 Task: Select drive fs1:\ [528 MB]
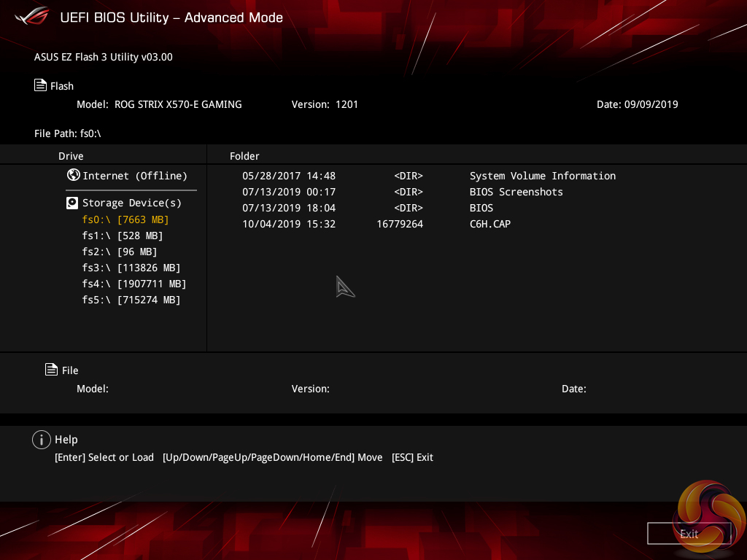tap(123, 236)
